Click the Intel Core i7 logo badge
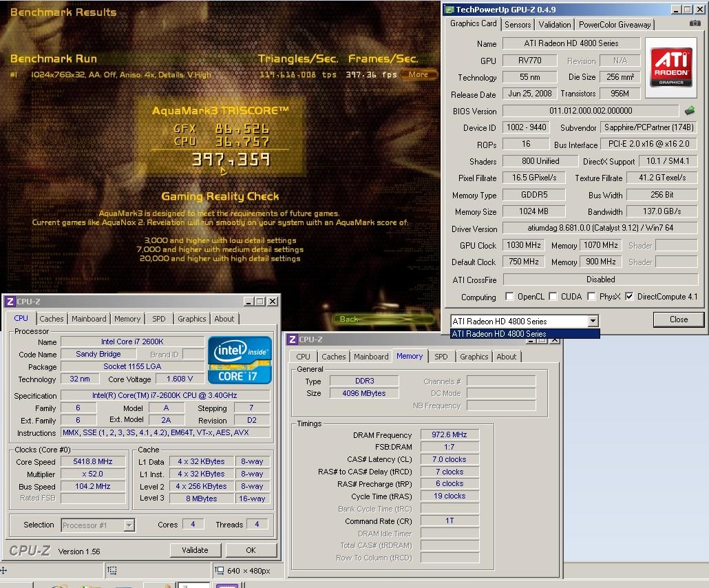Image resolution: width=709 pixels, height=588 pixels. 240,360
